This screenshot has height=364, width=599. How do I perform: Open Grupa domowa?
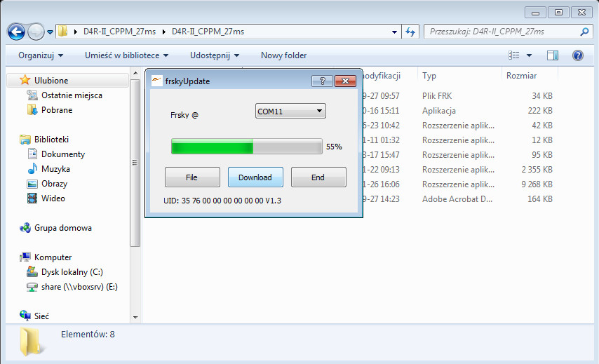(62, 228)
